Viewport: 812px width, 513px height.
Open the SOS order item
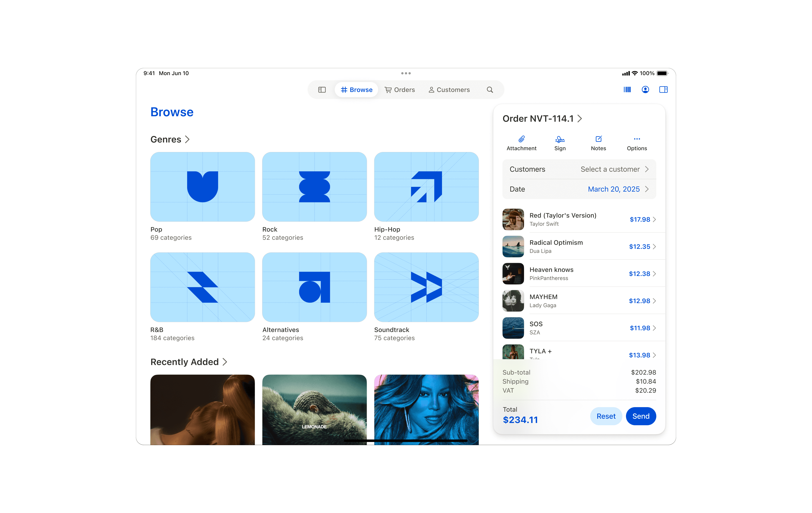click(x=579, y=328)
